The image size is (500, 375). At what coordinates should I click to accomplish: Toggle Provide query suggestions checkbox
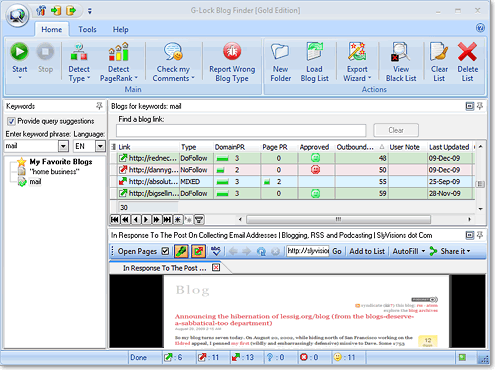11,121
